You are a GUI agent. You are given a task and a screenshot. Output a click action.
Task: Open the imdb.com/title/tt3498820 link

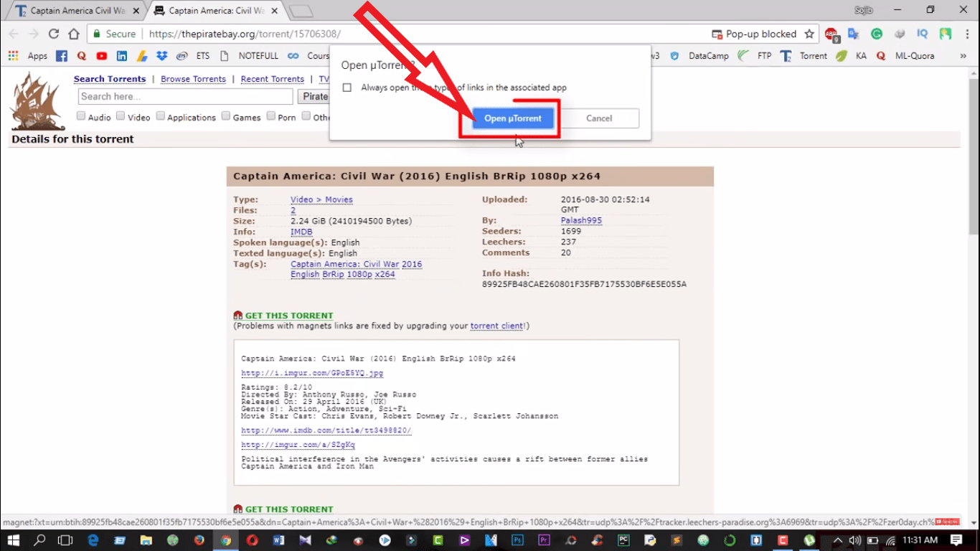326,430
